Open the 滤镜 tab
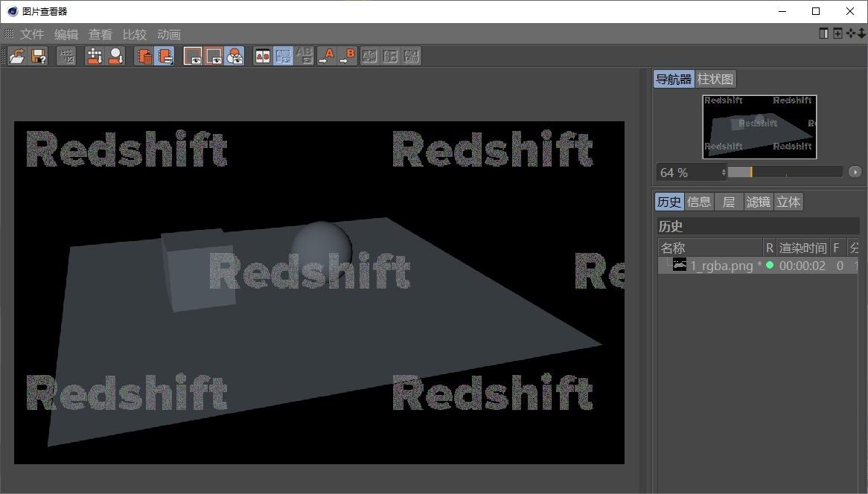The height and width of the screenshot is (494, 868). [759, 202]
